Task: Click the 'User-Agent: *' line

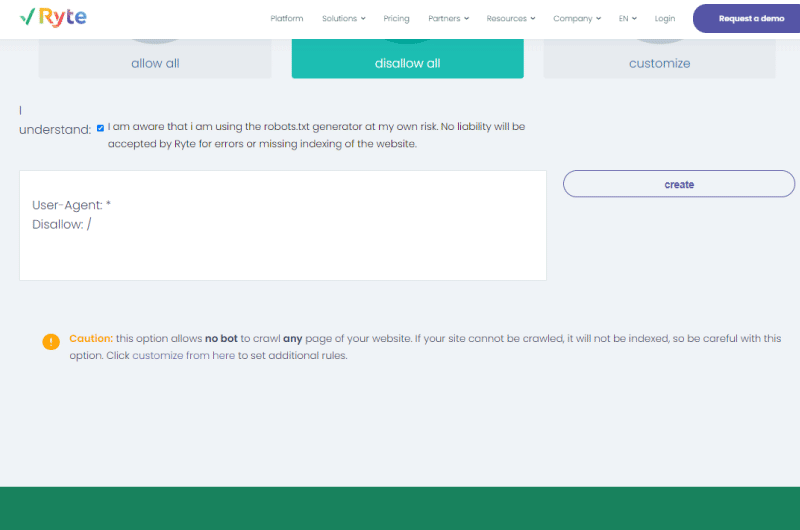Action: 71,205
